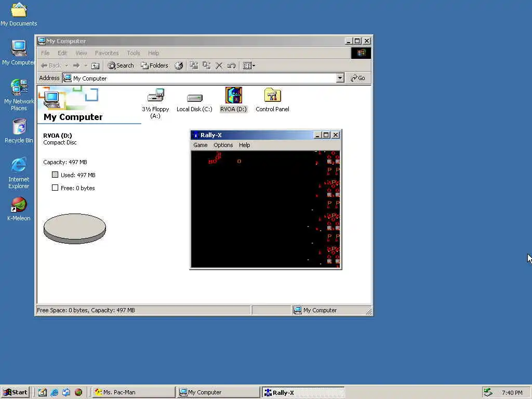Viewport: 532px width, 399px height.
Task: Click Internet Explorer quick launch icon
Action: [x=54, y=392]
